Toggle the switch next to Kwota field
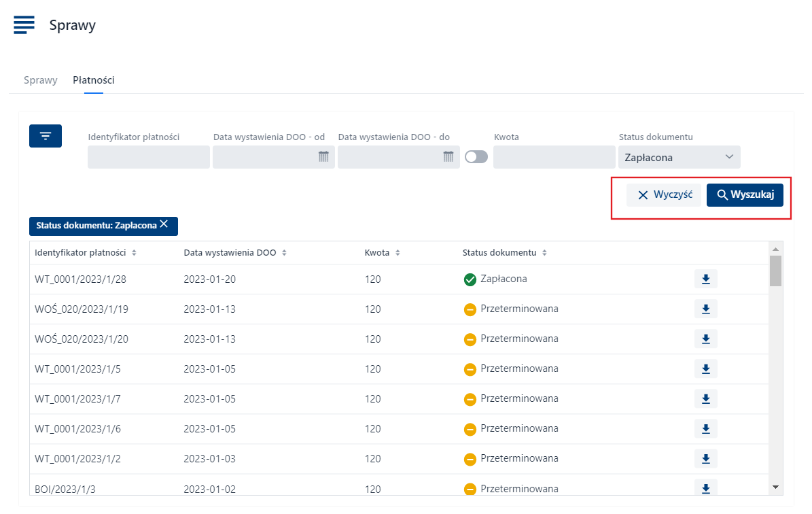The height and width of the screenshot is (514, 812). [476, 157]
